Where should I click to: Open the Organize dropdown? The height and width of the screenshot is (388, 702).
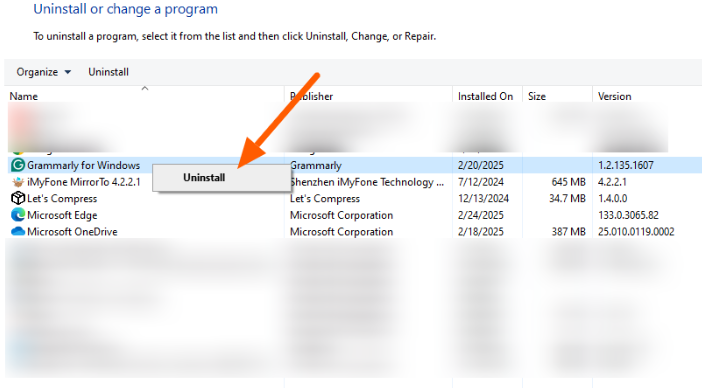click(43, 72)
